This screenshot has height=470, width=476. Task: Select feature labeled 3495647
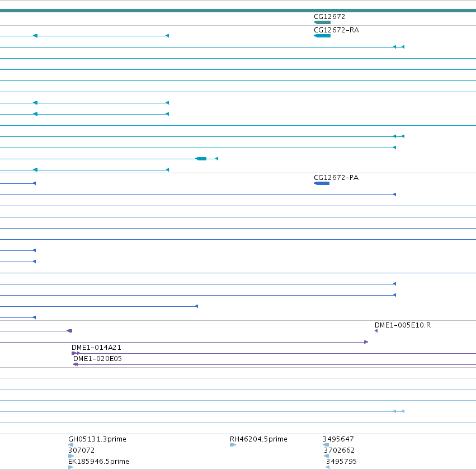pyautogui.click(x=326, y=445)
